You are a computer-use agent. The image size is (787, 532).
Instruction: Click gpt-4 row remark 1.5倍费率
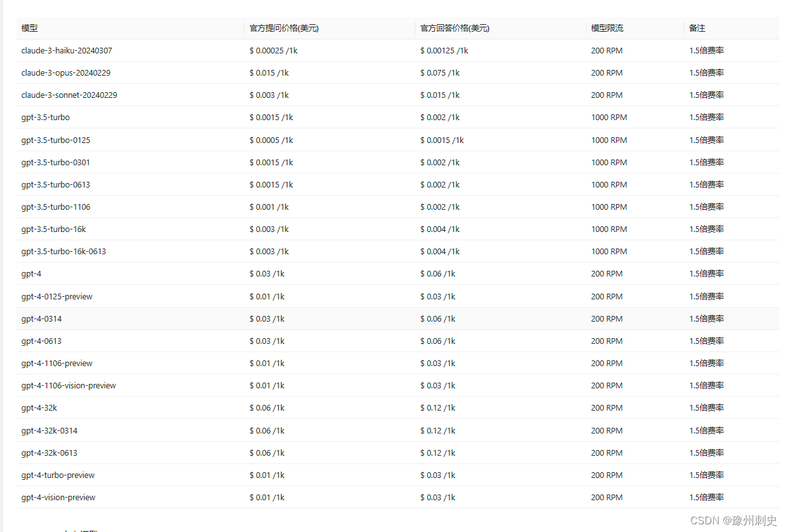point(706,273)
